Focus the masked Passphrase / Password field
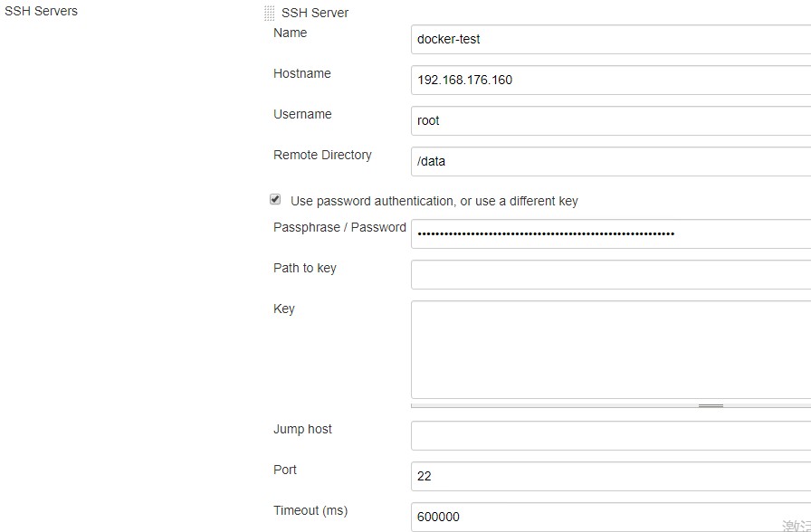 (x=611, y=233)
